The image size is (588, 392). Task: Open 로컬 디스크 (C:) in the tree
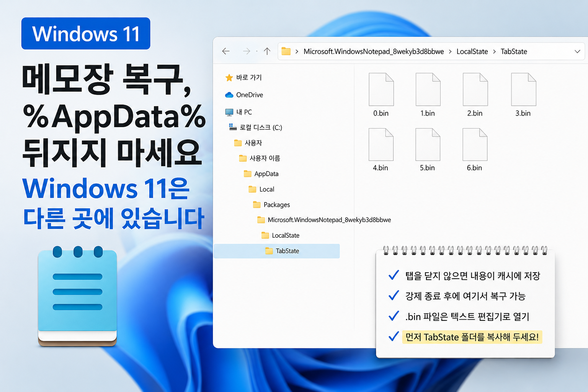click(255, 127)
